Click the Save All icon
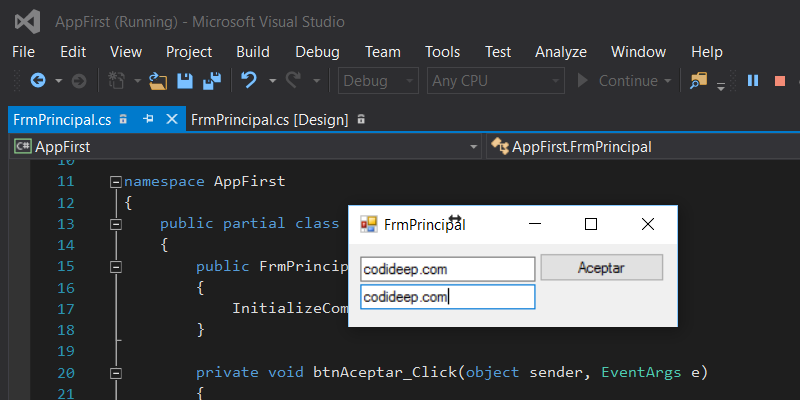The height and width of the screenshot is (400, 800). coord(211,81)
